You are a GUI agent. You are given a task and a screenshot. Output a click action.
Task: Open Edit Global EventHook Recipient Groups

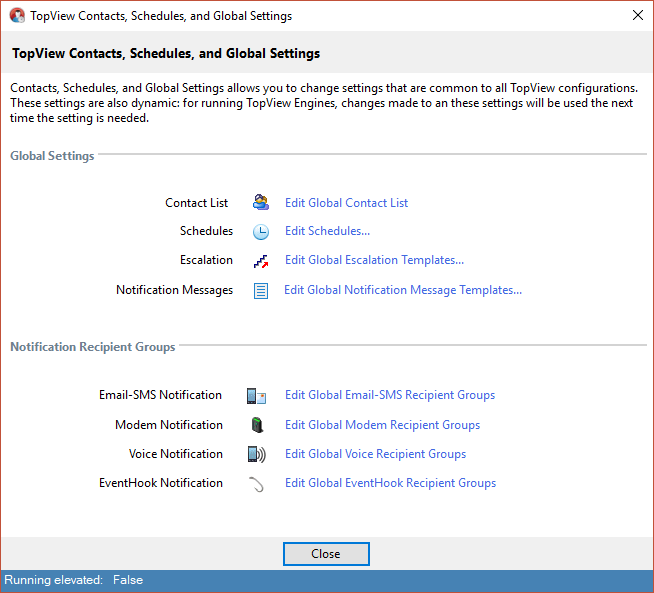tap(390, 483)
